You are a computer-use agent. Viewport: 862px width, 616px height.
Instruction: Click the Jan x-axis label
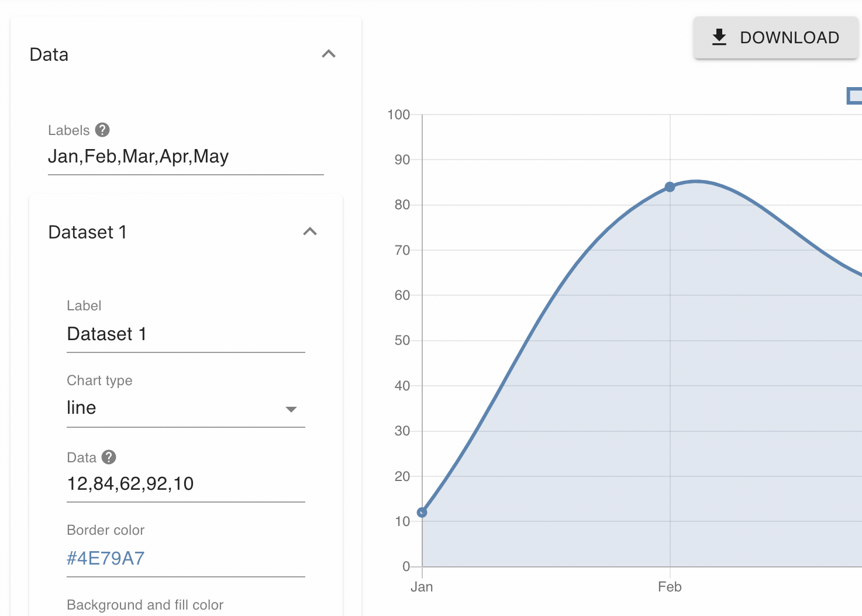[x=422, y=587]
